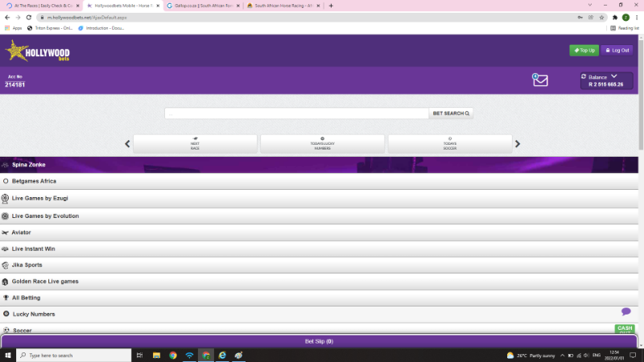The height and width of the screenshot is (362, 644).
Task: Click the Aviator plane icon
Action: coord(6,232)
